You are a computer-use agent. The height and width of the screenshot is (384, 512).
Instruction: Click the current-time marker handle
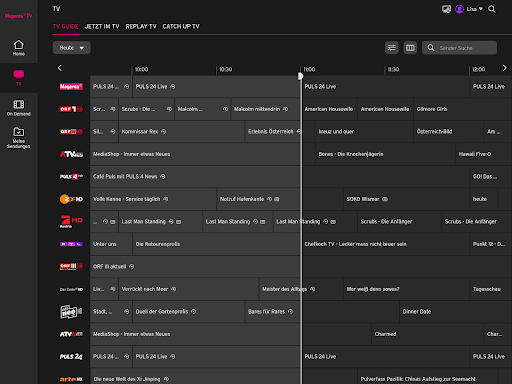(301, 76)
